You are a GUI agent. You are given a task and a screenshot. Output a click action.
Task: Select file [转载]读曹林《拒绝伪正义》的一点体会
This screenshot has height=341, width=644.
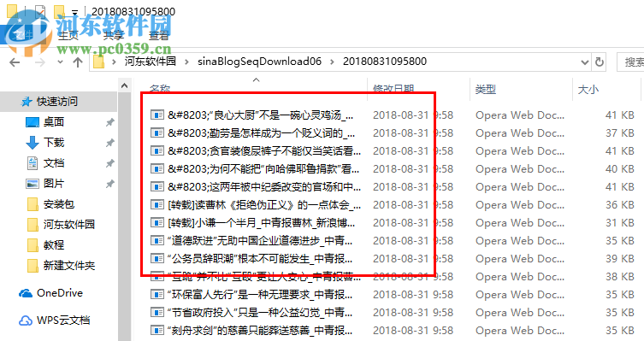tap(264, 205)
